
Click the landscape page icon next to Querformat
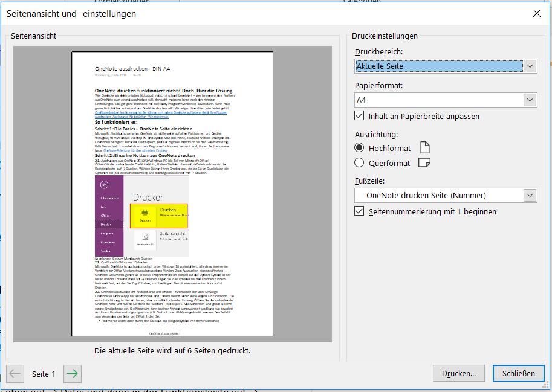coord(424,162)
